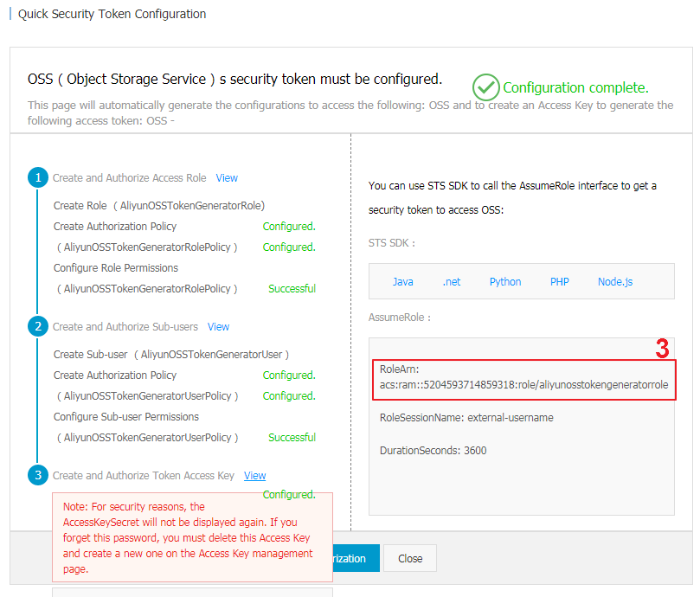Image resolution: width=700 pixels, height=597 pixels.
Task: Click the green checkmark configuration complete icon
Action: (x=485, y=87)
